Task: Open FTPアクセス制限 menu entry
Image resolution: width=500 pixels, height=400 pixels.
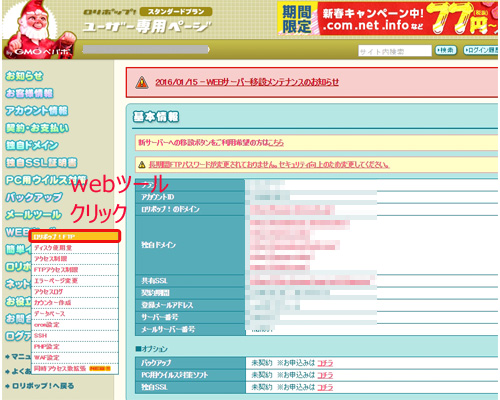Action: pyautogui.click(x=75, y=270)
